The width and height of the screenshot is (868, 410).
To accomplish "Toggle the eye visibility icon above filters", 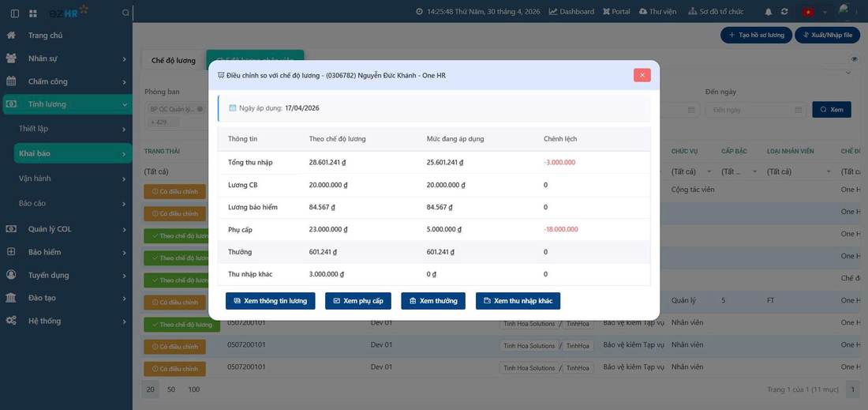I will pos(854,58).
